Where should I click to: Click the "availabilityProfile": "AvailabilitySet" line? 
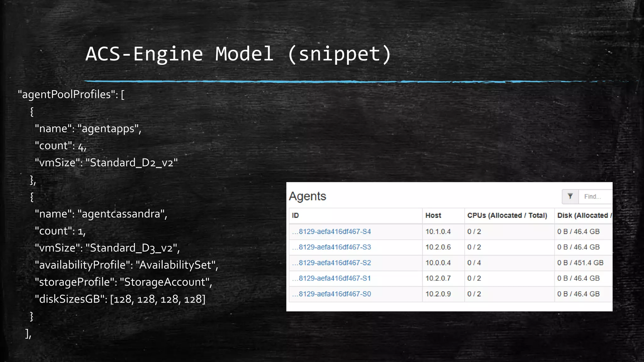[126, 265]
